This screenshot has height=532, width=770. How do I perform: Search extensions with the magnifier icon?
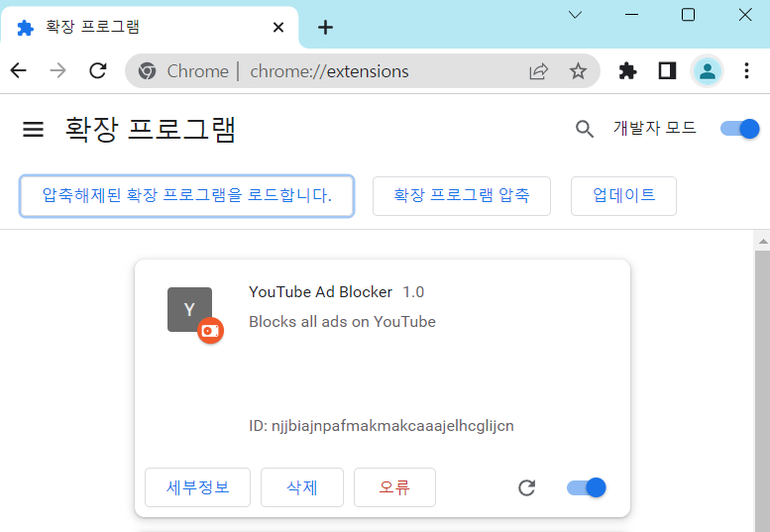tap(585, 129)
